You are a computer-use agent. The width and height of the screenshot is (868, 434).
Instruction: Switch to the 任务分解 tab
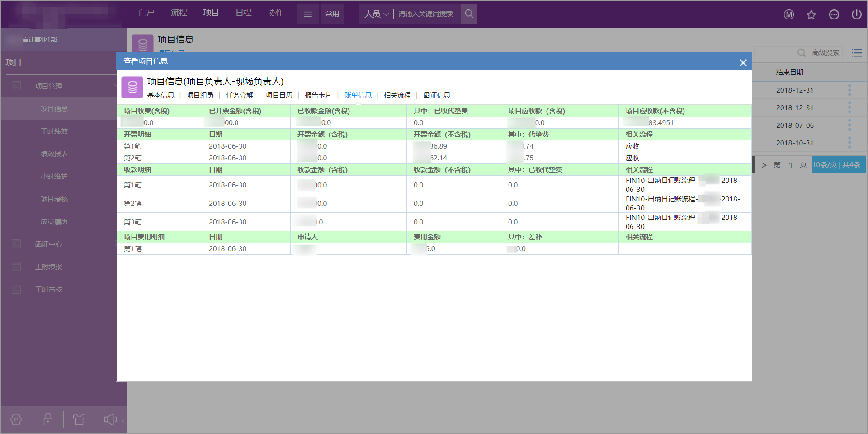(240, 95)
